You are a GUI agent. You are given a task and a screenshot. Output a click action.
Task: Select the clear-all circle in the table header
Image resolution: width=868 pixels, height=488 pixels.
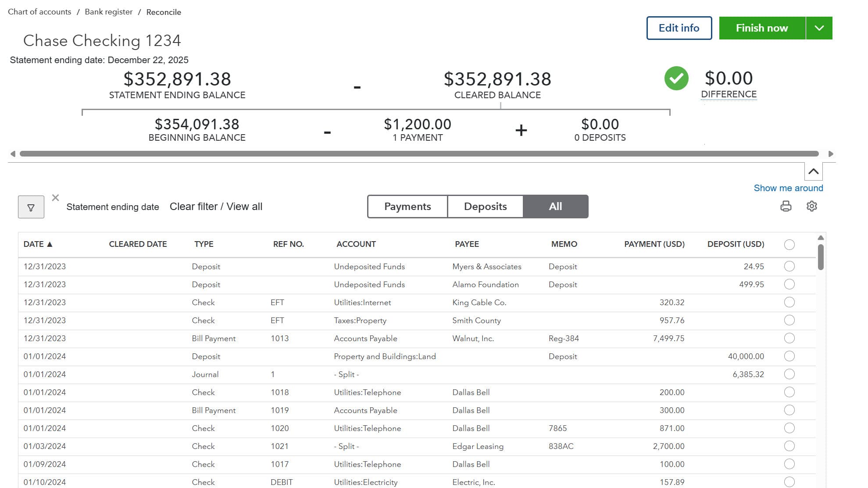tap(789, 244)
